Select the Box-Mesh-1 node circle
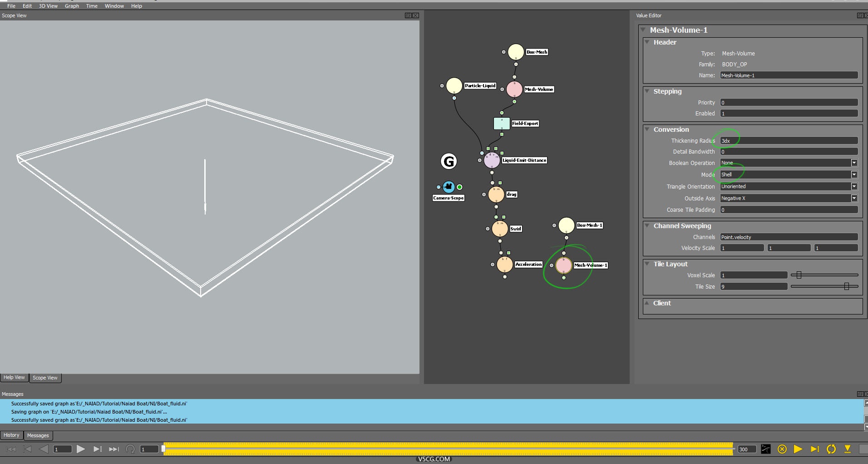 tap(567, 225)
